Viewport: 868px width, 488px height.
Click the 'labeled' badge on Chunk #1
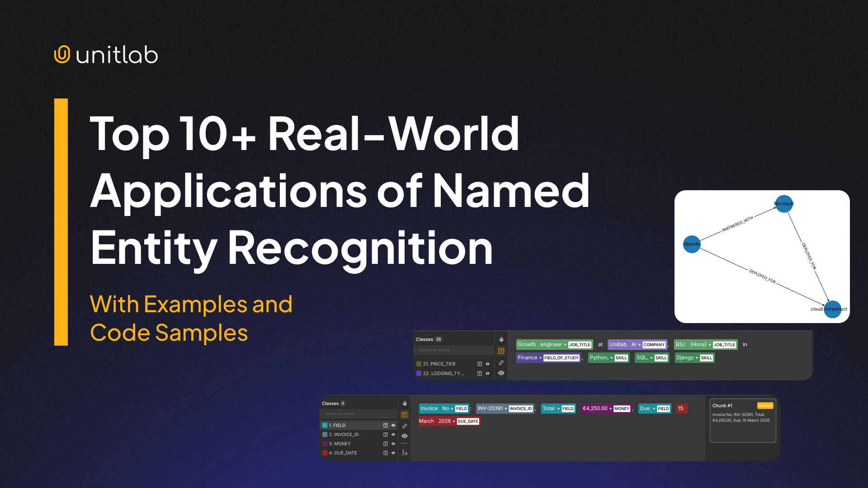coord(765,406)
